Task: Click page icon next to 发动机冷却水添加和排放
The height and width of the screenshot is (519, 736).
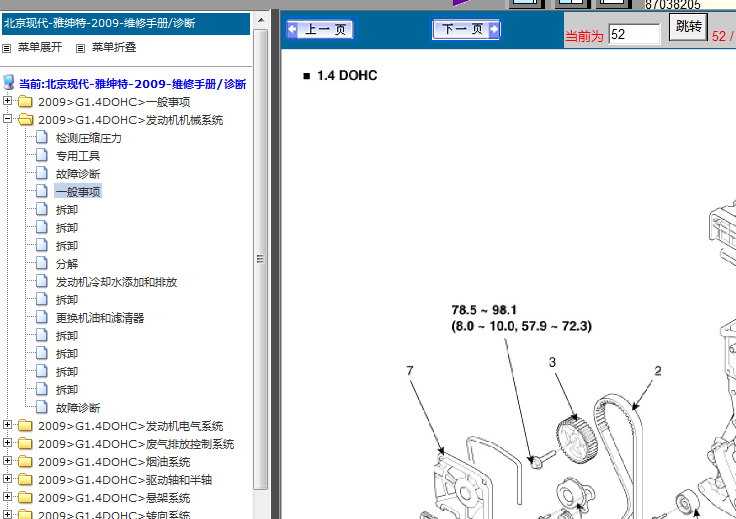Action: [x=42, y=282]
